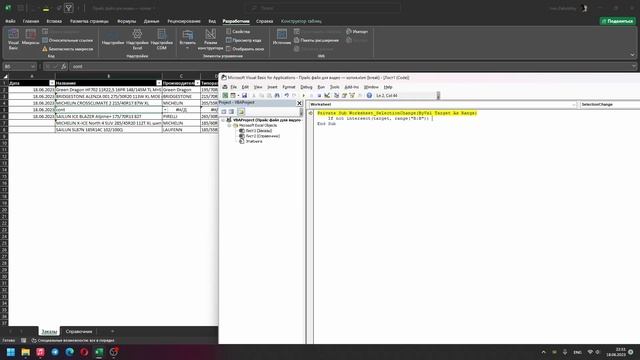This screenshot has width=640, height=360.
Task: Open the Конструктор таблиц ribbon tab
Action: 301,21
